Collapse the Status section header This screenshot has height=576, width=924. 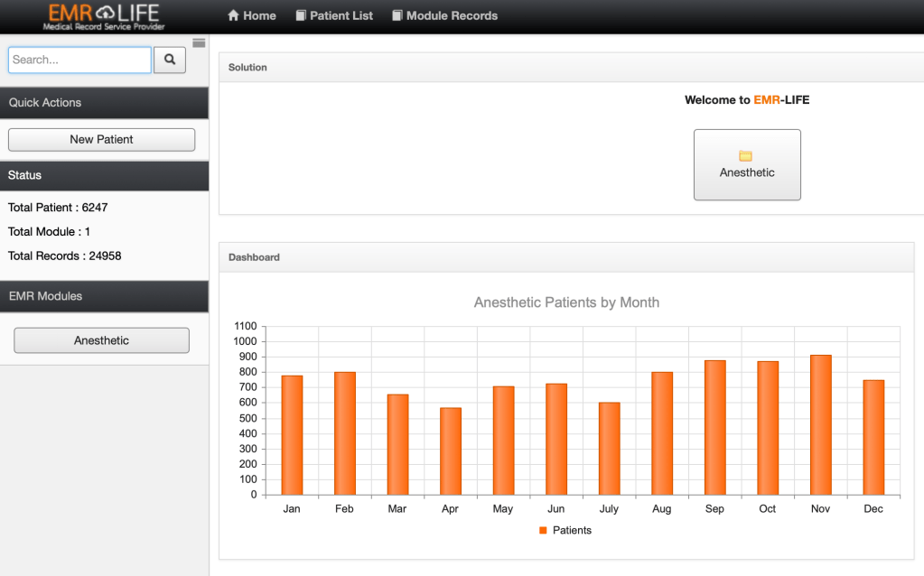tap(104, 175)
